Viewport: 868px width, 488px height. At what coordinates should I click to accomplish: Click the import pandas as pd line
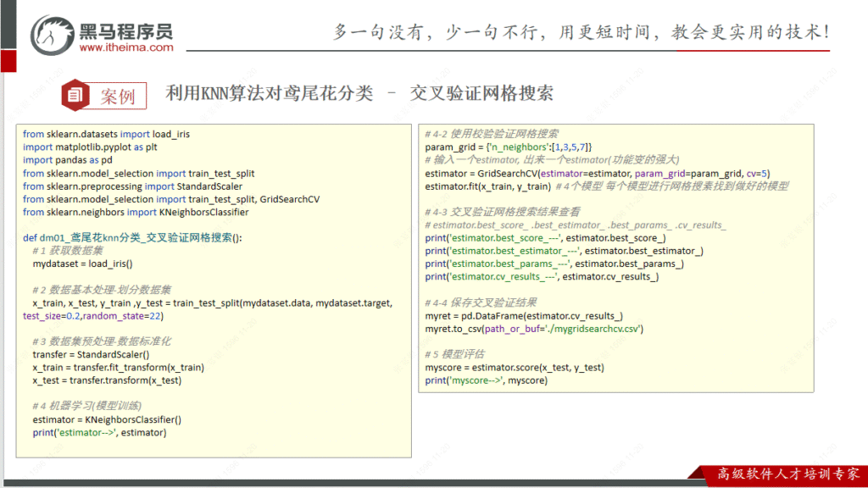tap(68, 159)
